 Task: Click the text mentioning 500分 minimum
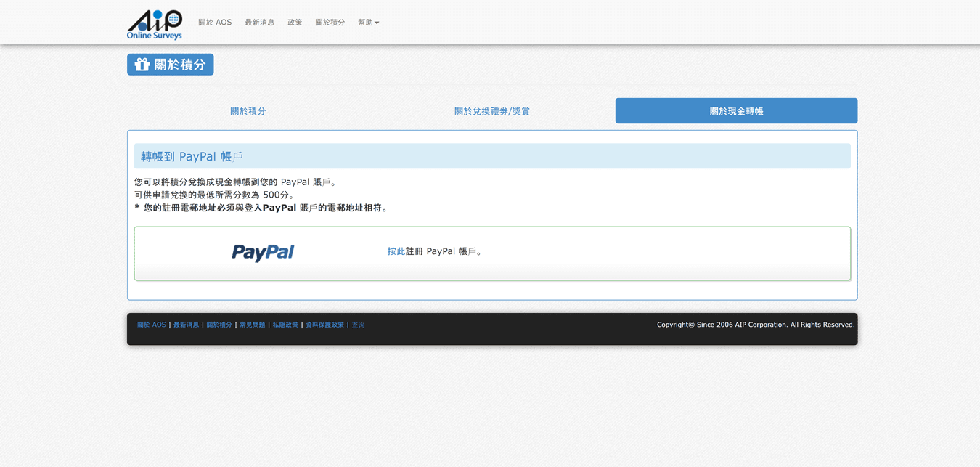[216, 195]
